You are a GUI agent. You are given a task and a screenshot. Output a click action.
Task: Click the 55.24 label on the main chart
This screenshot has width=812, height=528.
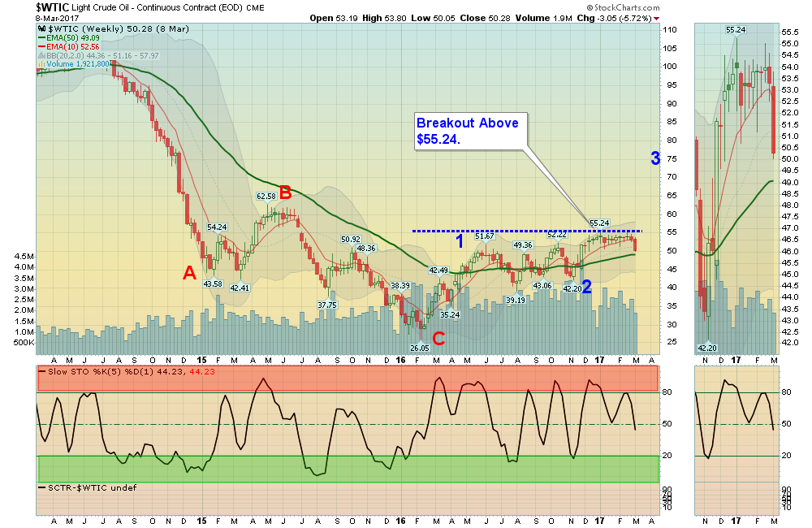click(x=600, y=223)
